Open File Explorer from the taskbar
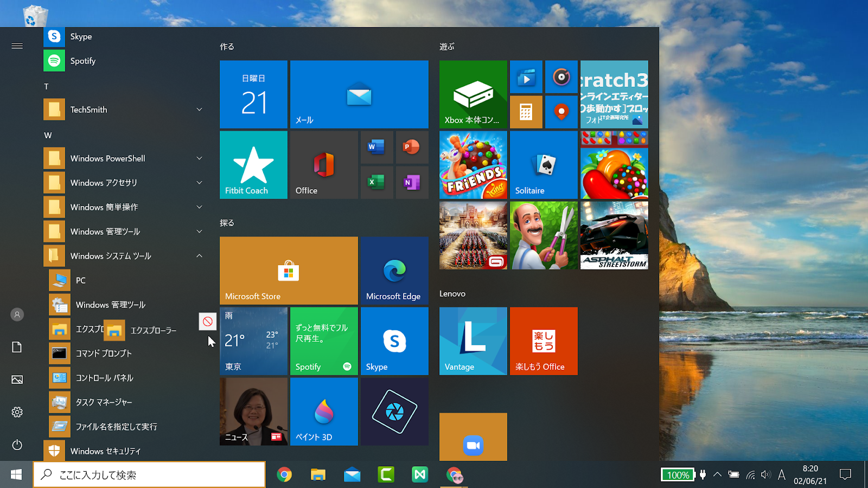The width and height of the screenshot is (868, 488). 318,474
